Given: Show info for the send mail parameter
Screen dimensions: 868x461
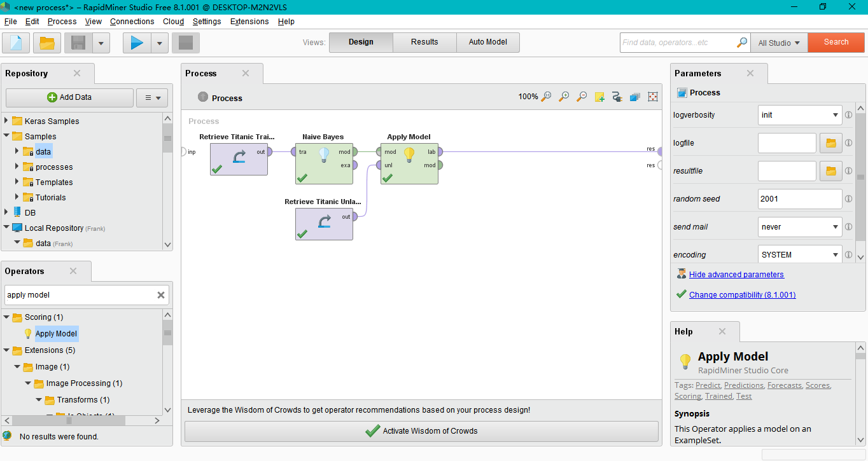Looking at the screenshot, I should pos(848,227).
